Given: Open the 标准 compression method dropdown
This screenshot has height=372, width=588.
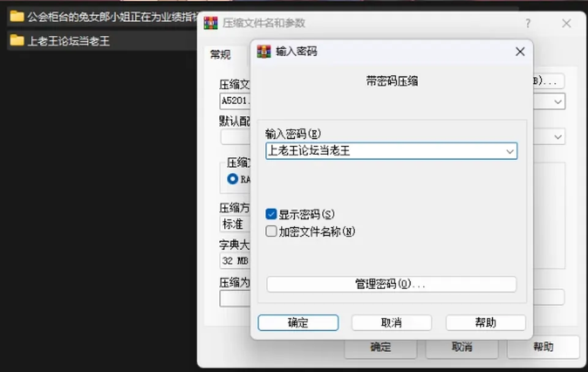Looking at the screenshot, I should coord(235,224).
